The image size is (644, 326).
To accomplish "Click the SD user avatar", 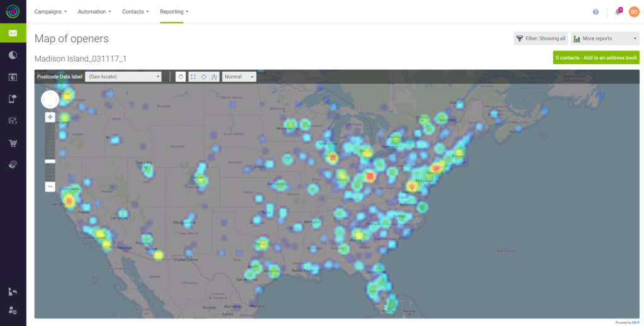I will coord(633,12).
